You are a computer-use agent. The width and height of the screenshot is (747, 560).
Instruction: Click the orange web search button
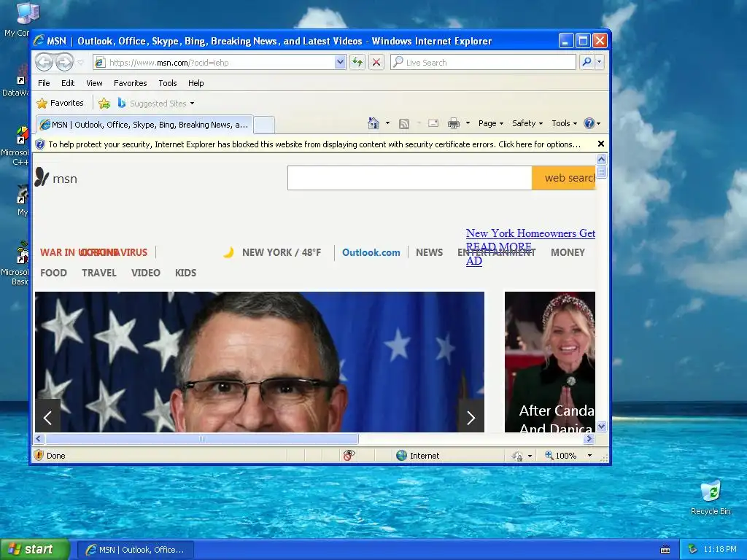[x=564, y=178]
